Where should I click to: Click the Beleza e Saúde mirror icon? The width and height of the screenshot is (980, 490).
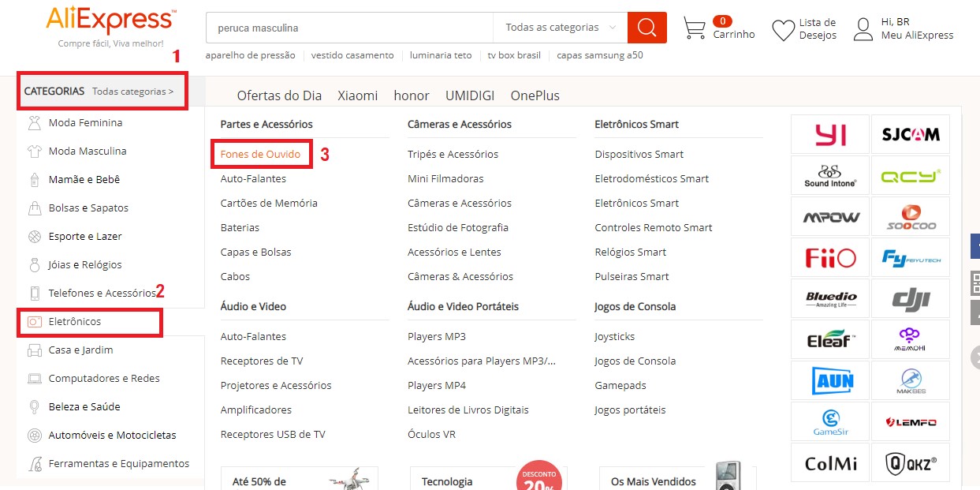point(34,406)
